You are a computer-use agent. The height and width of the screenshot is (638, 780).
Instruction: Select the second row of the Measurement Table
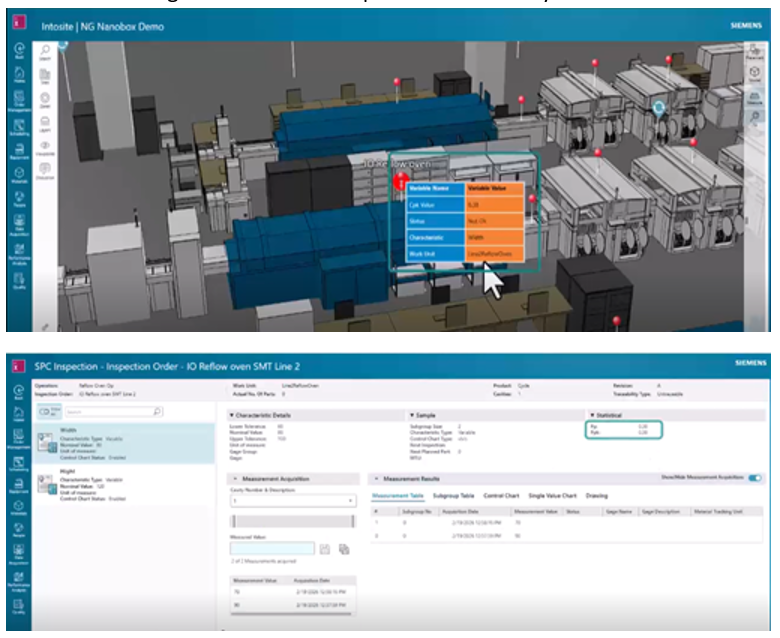pyautogui.click(x=567, y=536)
